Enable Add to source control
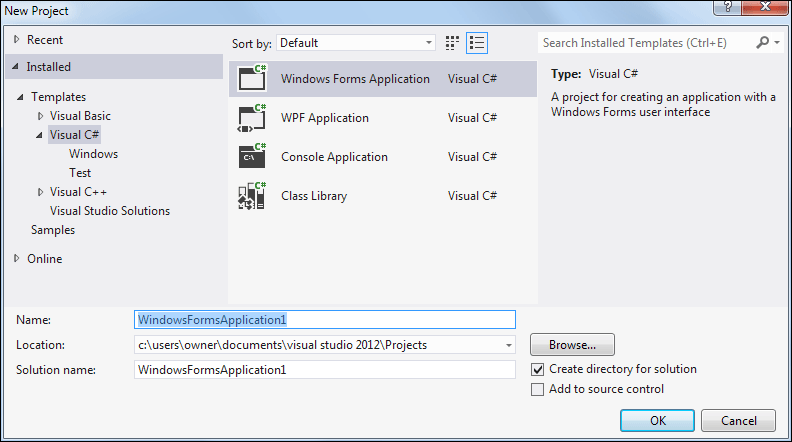792x442 pixels. coord(537,389)
